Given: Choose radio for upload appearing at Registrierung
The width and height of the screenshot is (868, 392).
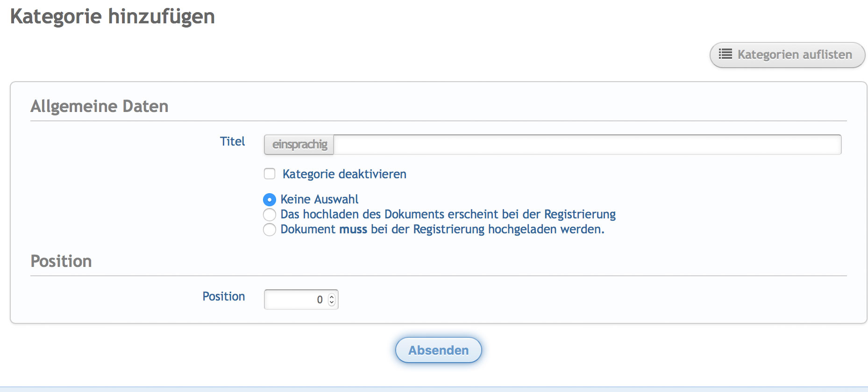Looking at the screenshot, I should (x=270, y=215).
